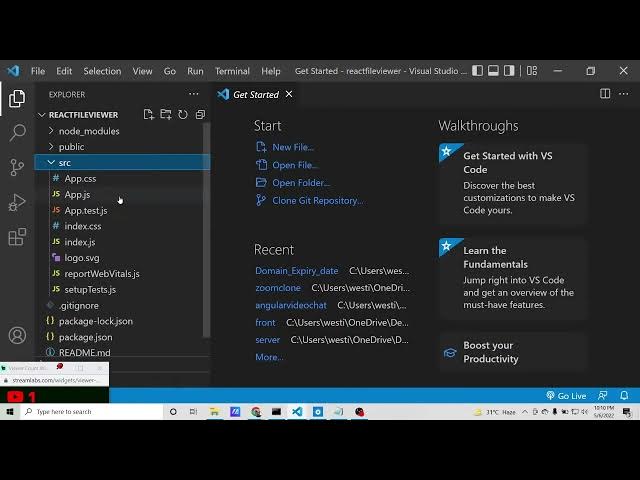The height and width of the screenshot is (480, 640).
Task: Open App.css file
Action: pyautogui.click(x=123, y=178)
